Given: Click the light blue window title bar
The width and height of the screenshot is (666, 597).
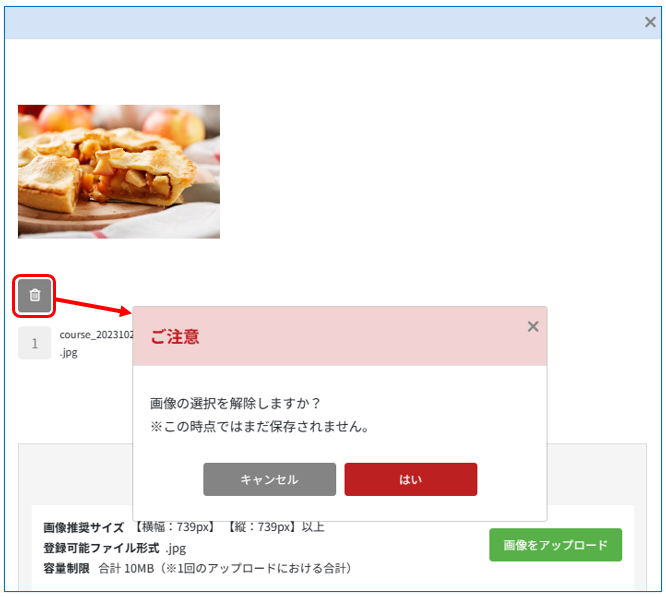Looking at the screenshot, I should pos(323,23).
